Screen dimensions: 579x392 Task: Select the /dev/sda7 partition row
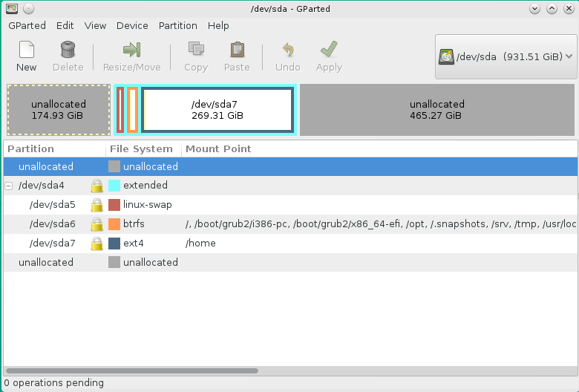290,243
